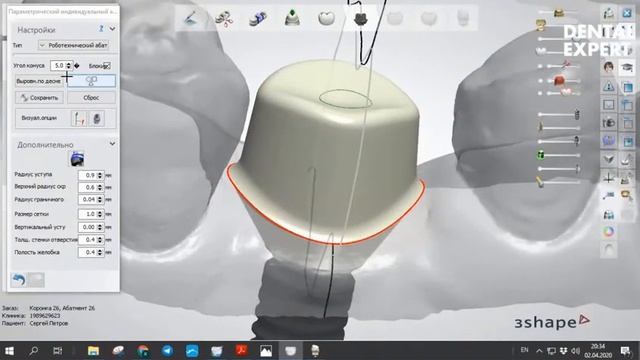Click the arch icon at right toolbar bottom

point(609,250)
